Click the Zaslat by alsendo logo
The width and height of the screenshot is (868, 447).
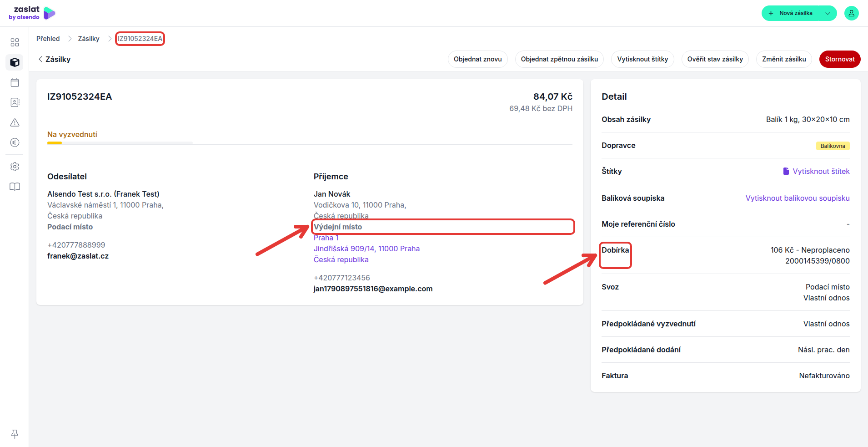[x=32, y=13]
